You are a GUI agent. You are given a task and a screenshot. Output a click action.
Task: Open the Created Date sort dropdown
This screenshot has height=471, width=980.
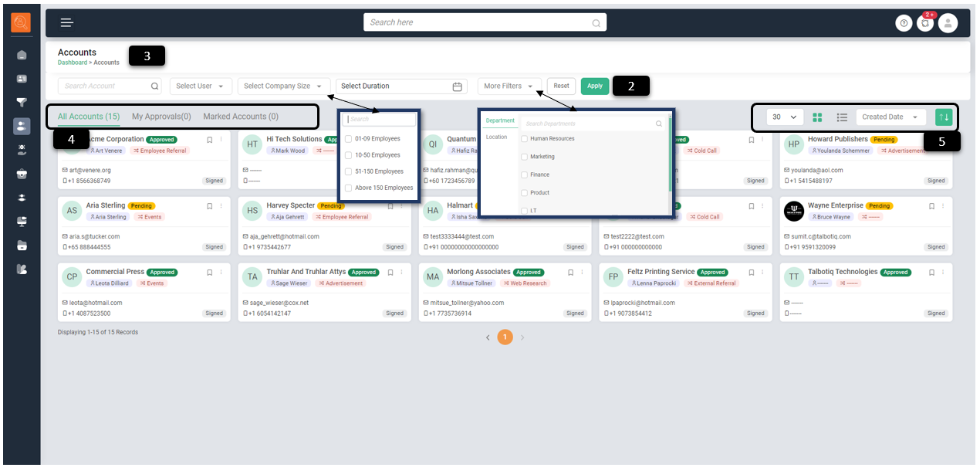click(890, 117)
